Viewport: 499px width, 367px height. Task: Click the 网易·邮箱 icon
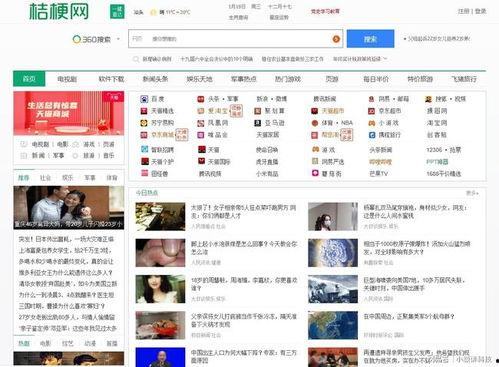click(x=372, y=99)
